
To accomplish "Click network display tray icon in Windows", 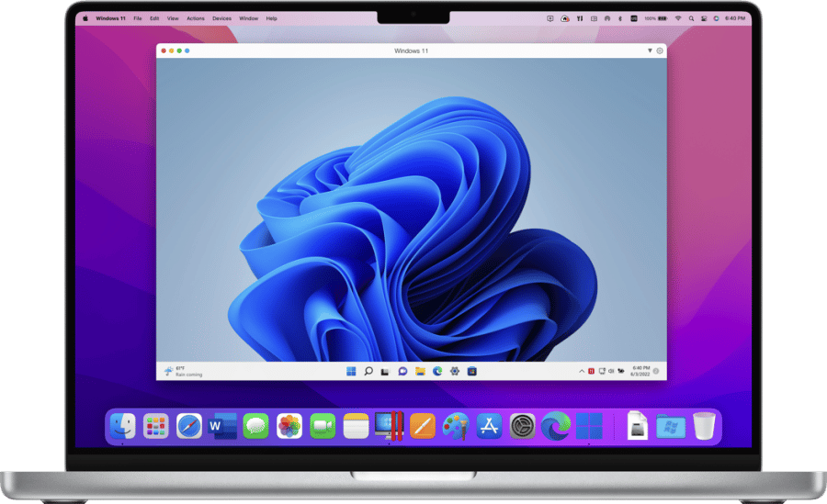I will coord(602,371).
